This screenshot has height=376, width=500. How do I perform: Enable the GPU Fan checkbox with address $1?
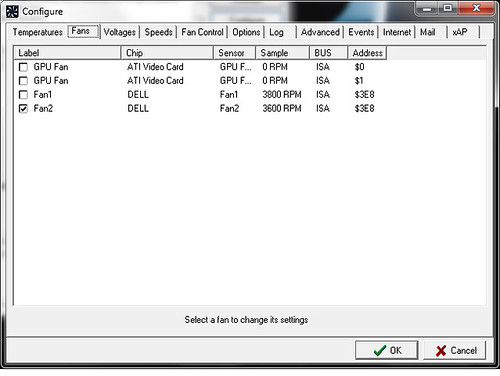click(x=23, y=81)
